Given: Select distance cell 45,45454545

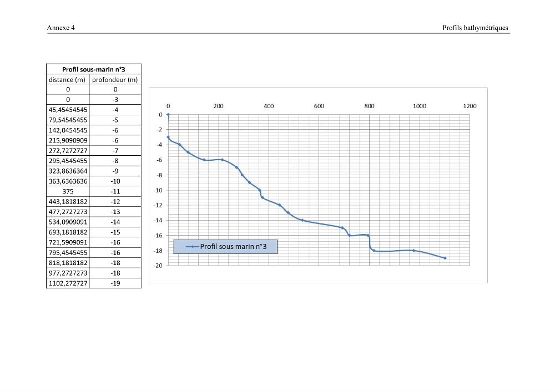Looking at the screenshot, I should tap(68, 110).
